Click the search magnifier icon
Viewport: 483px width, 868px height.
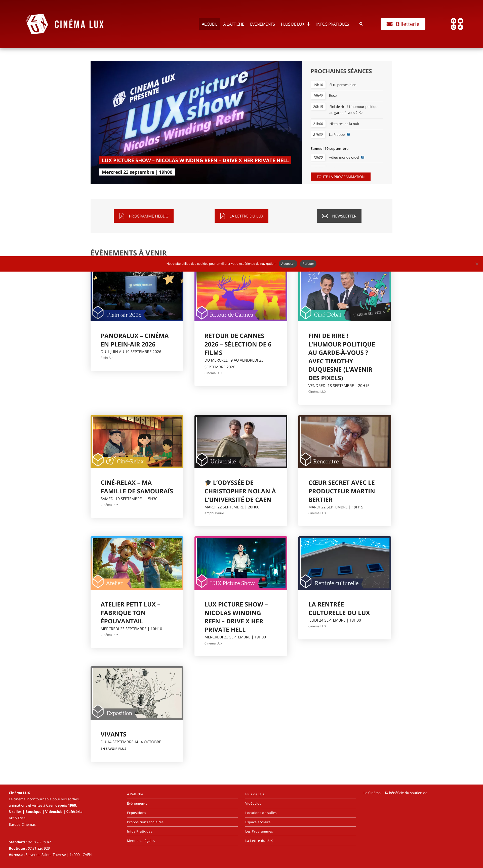pos(361,24)
